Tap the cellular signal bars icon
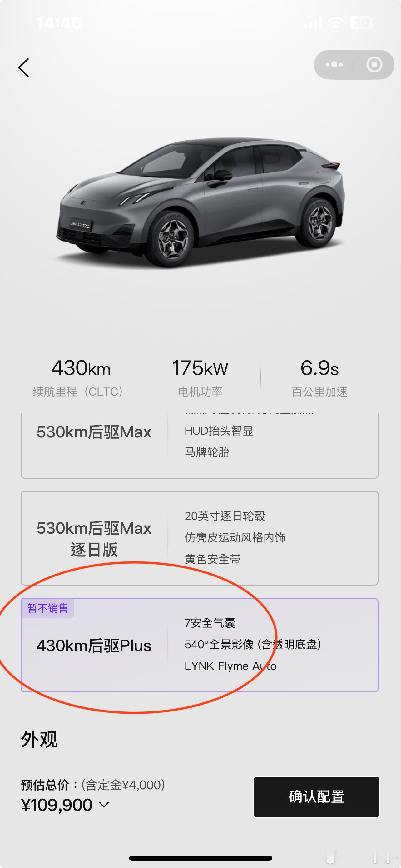The image size is (401, 868). click(313, 23)
